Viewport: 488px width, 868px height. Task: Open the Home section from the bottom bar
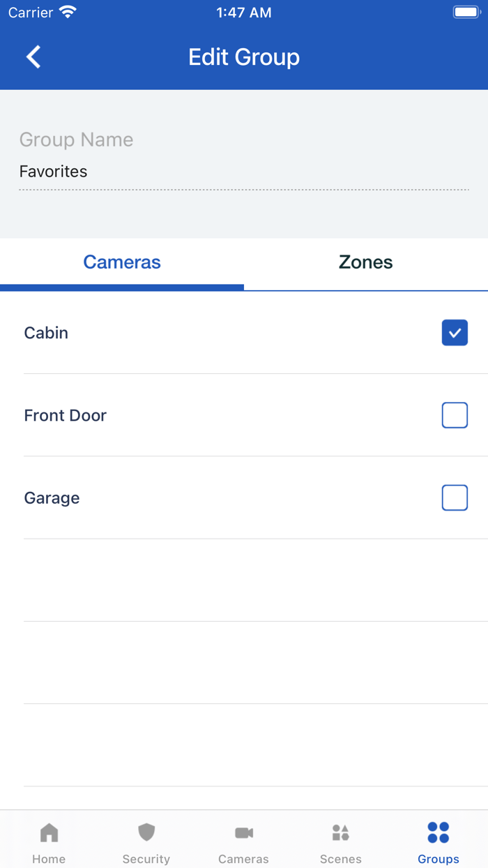click(x=49, y=839)
